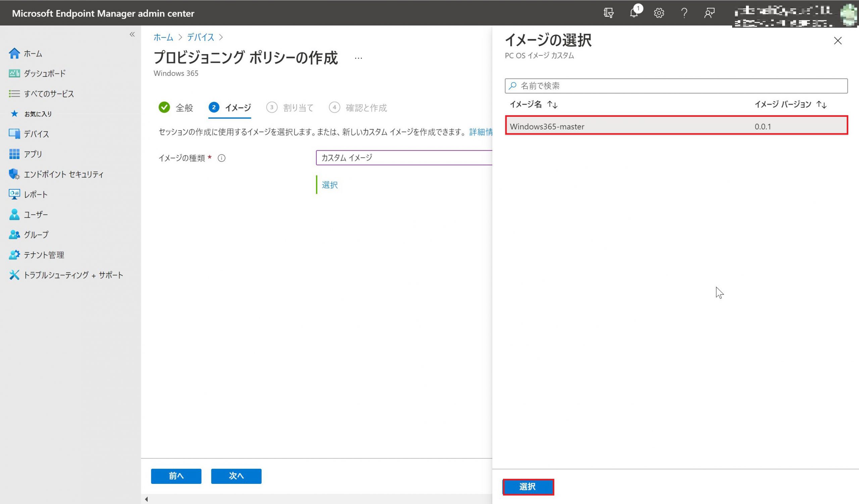Open the feedback person icon
The width and height of the screenshot is (859, 504).
[709, 13]
